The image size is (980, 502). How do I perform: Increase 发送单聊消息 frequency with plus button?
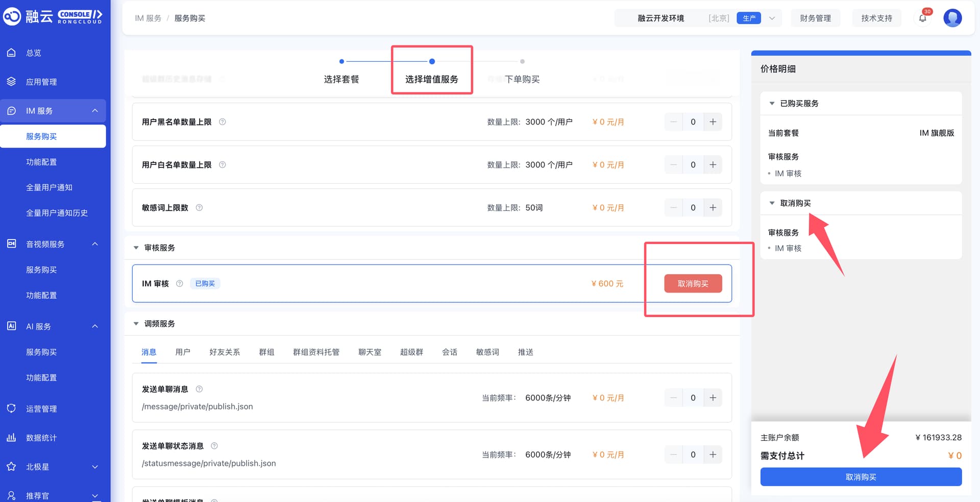(713, 398)
